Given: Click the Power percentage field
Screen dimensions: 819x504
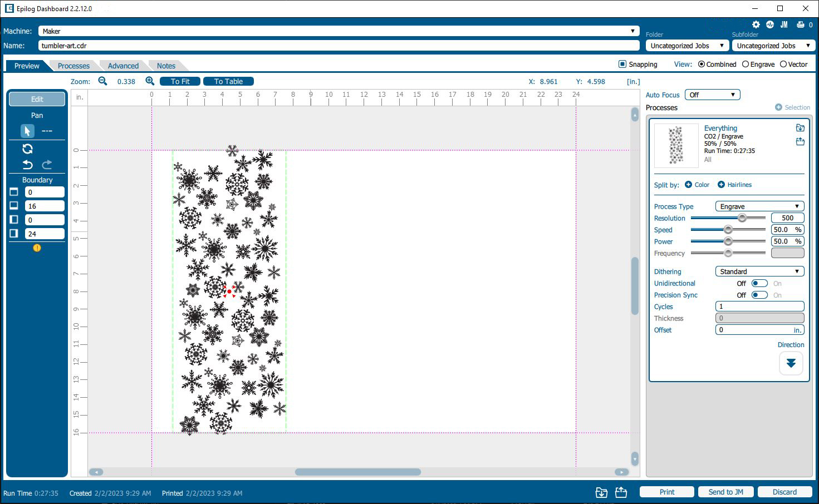Looking at the screenshot, I should pos(787,241).
